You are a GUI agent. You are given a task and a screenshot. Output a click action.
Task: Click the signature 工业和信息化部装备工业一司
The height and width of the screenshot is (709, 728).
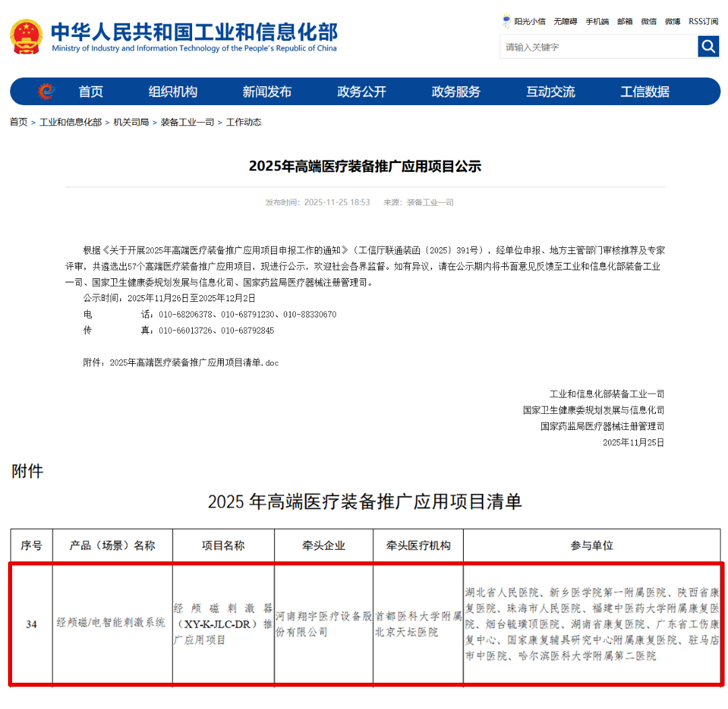(607, 394)
